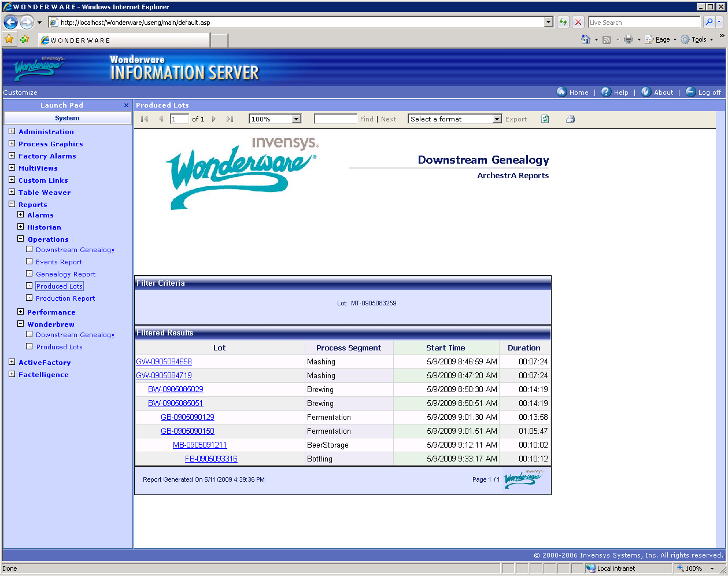Open Events Report under Operations
728x576 pixels.
[x=59, y=262]
